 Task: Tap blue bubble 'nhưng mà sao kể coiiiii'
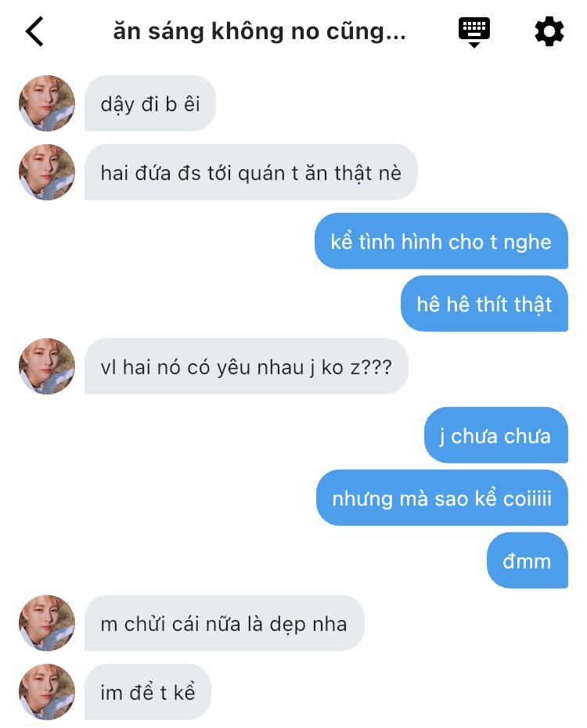442,498
